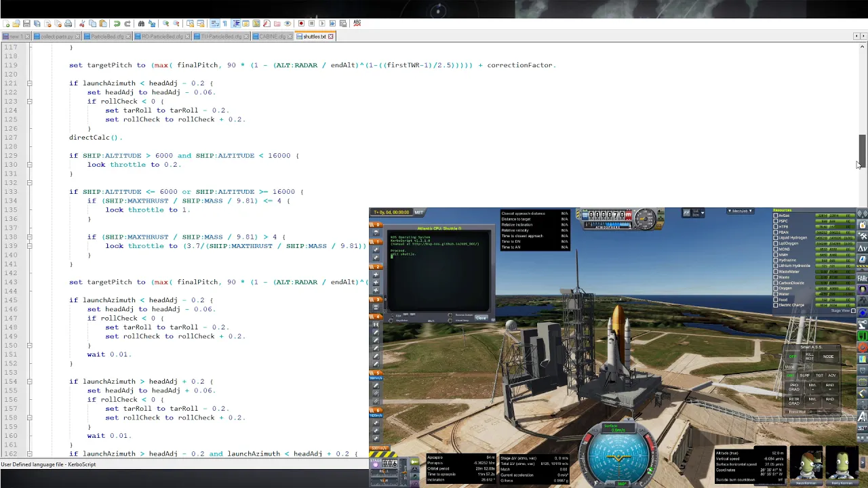This screenshot has height=488, width=868.
Task: Click the Open file toolbar icon
Action: (16, 23)
